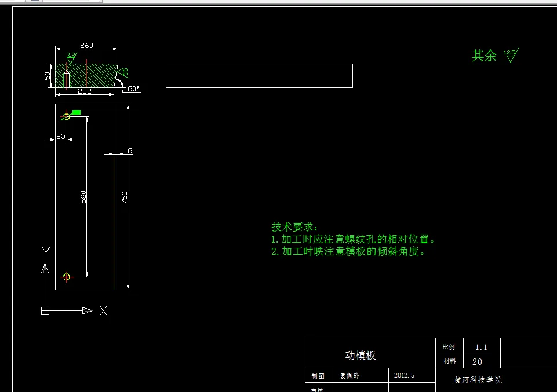Click the 黄河科技学院 text
Image resolution: width=557 pixels, height=392 pixels.
(478, 380)
